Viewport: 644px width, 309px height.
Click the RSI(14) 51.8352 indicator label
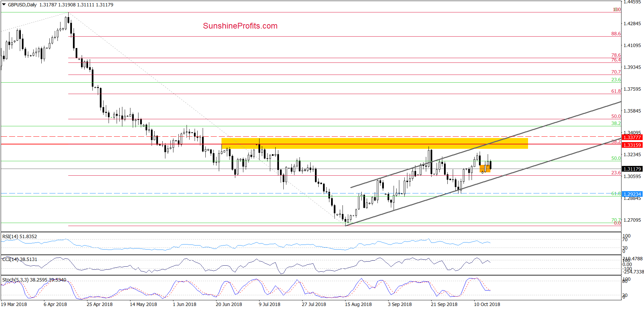pyautogui.click(x=19, y=236)
